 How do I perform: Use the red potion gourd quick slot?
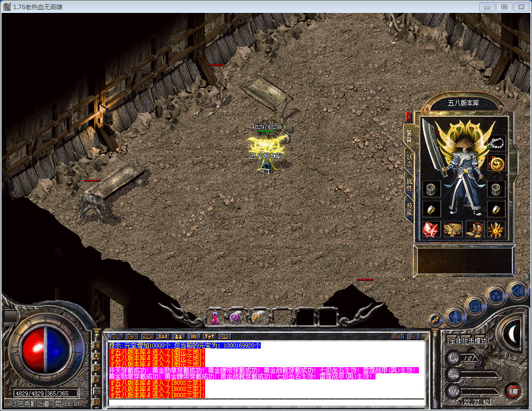point(215,318)
